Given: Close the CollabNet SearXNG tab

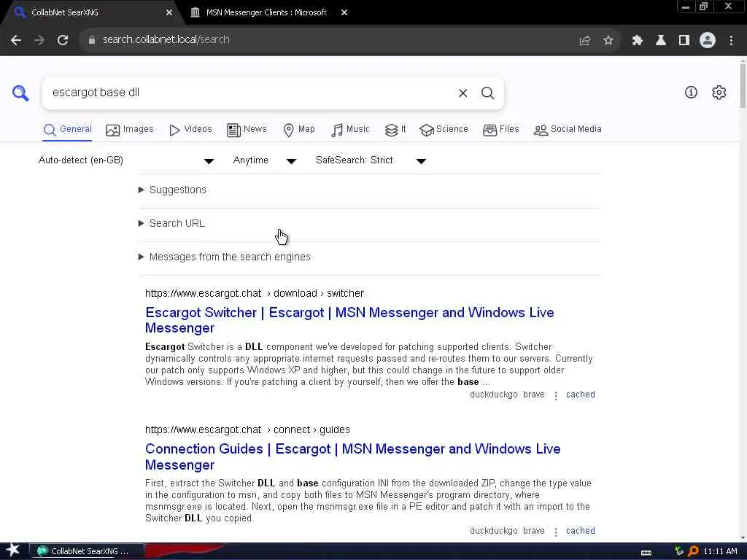Looking at the screenshot, I should (x=169, y=12).
